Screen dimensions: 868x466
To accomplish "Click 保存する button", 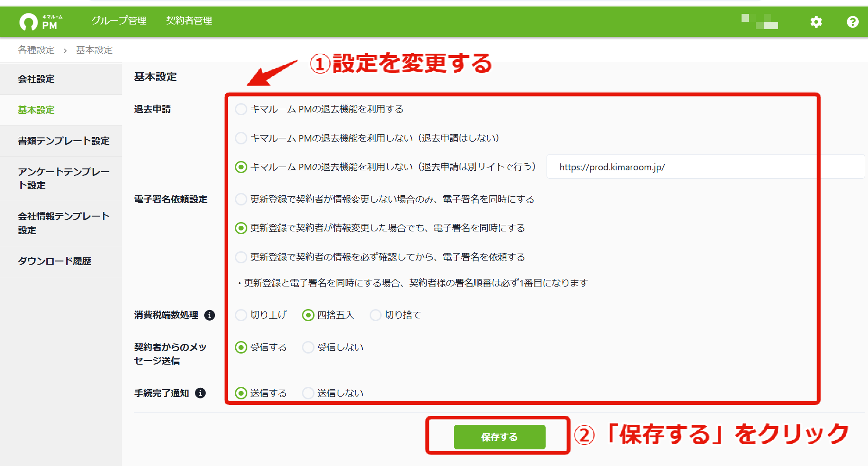I will 499,437.
